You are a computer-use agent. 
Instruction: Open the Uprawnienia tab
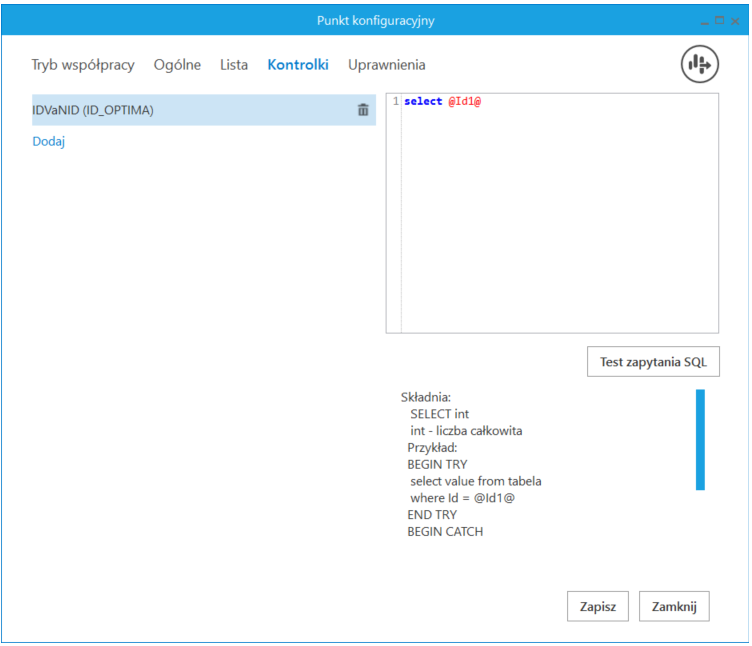tap(386, 65)
